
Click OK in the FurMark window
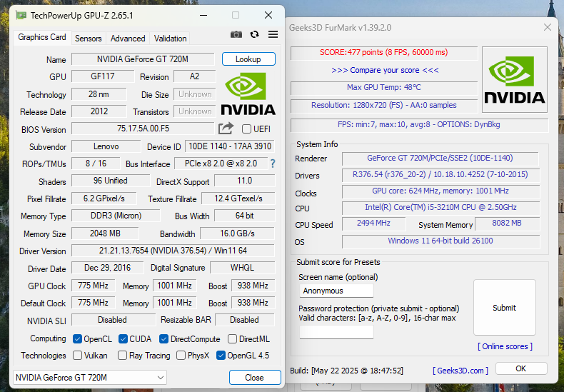(x=521, y=368)
